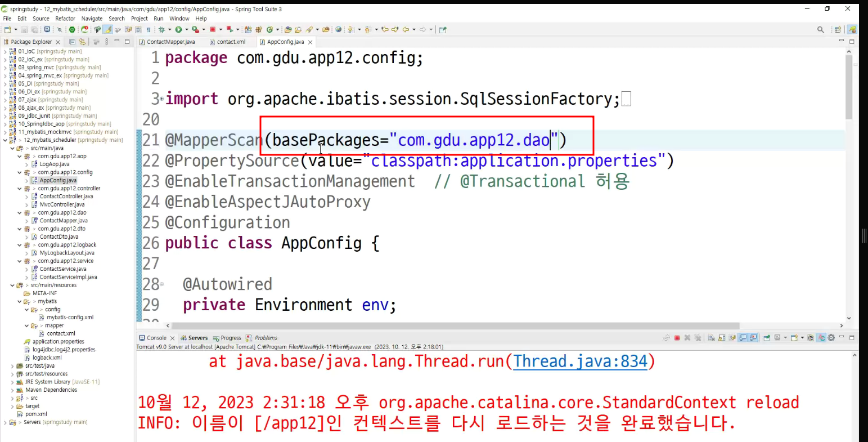Image resolution: width=868 pixels, height=442 pixels.
Task: Click the toolbar Search magnifier at right
Action: tap(821, 30)
